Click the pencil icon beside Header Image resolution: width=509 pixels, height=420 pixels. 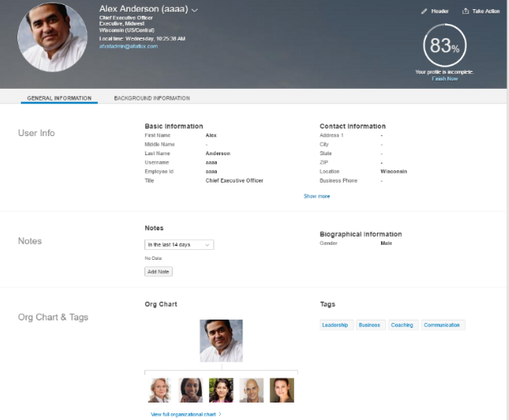pos(424,12)
